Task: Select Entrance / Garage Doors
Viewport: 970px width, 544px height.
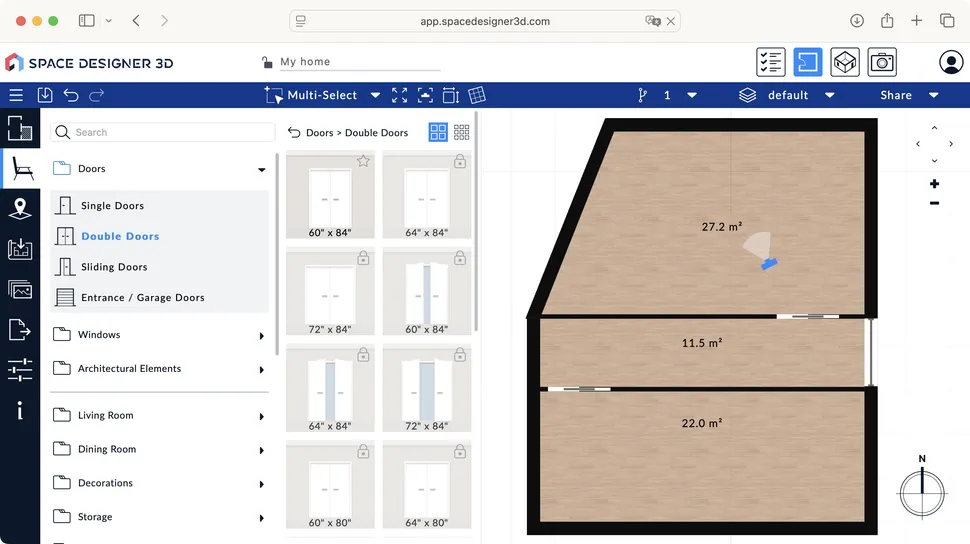Action: click(142, 298)
